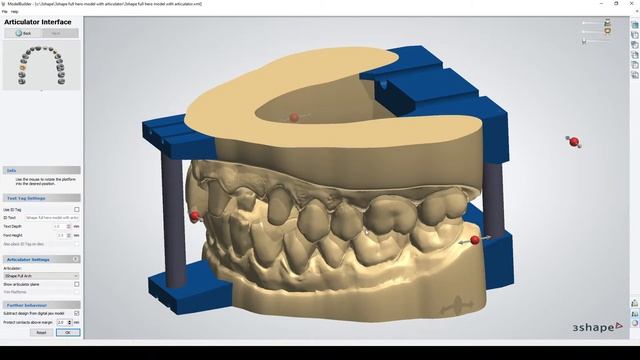Image resolution: width=640 pixels, height=360 pixels.
Task: Click the top icon in bottom-right toolbar group
Action: pos(635,303)
